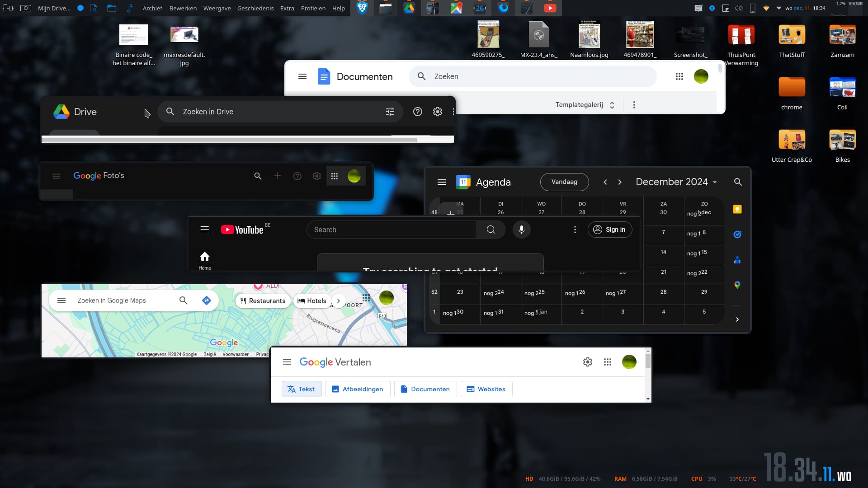Open desktop folder chrome
Image resolution: width=868 pixels, height=488 pixels.
(x=792, y=93)
